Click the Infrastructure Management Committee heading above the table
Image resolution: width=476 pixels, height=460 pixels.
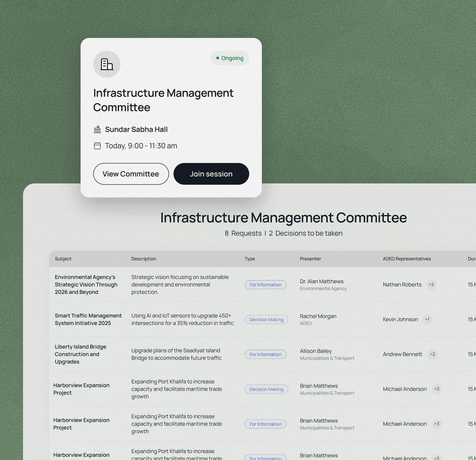(284, 218)
